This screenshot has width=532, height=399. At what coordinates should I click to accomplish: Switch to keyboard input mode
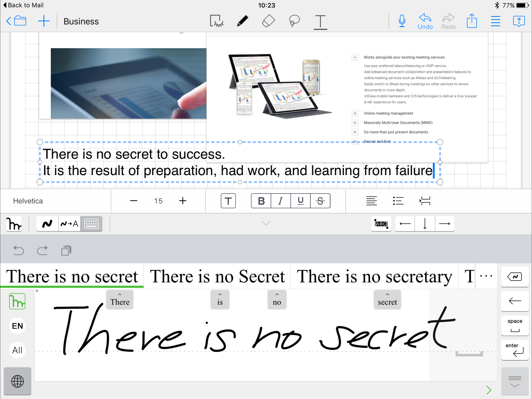(x=91, y=224)
